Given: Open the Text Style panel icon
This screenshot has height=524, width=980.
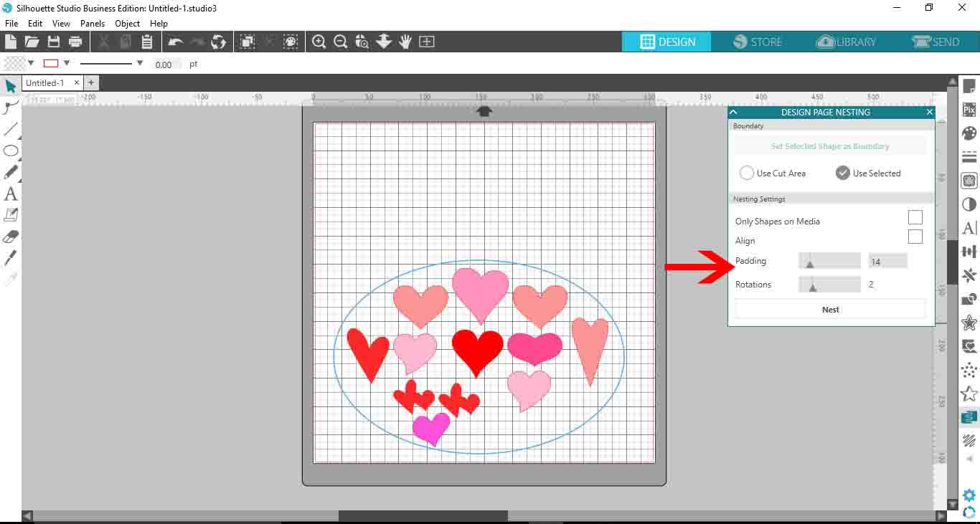Looking at the screenshot, I should pyautogui.click(x=969, y=229).
